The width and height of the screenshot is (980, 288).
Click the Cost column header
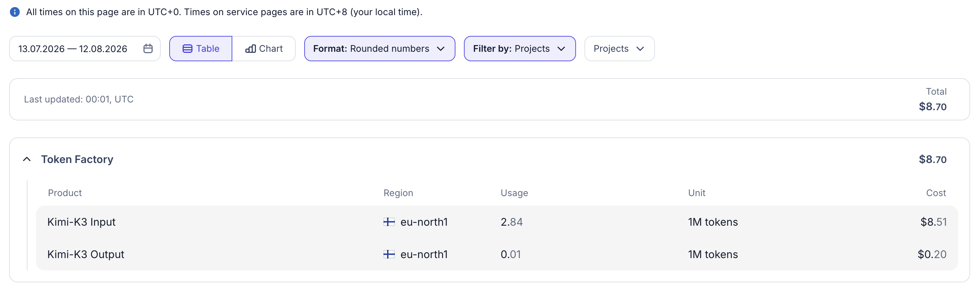[x=936, y=193]
